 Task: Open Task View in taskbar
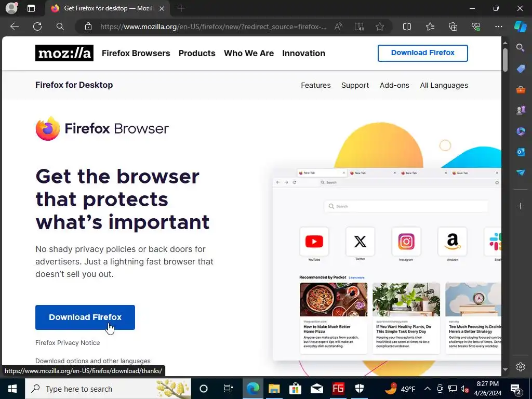[x=229, y=389]
